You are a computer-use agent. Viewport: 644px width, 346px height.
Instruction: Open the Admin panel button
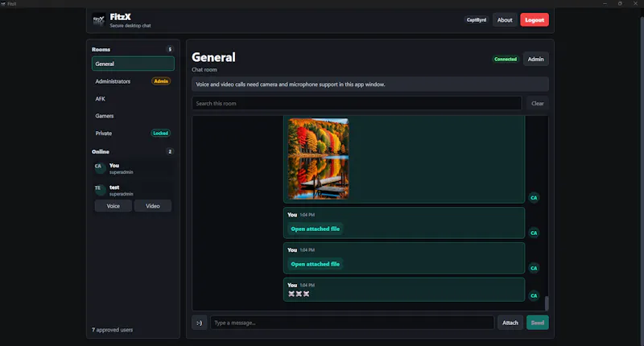tap(535, 59)
